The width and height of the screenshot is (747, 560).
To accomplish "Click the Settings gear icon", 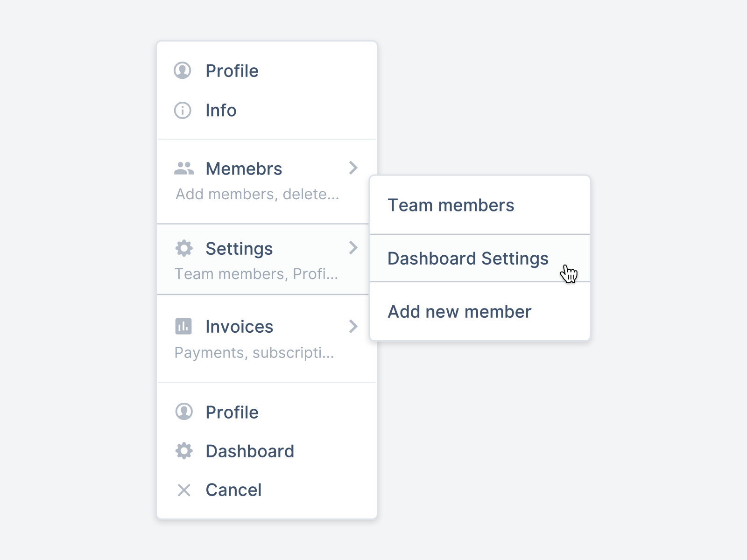I will point(183,248).
